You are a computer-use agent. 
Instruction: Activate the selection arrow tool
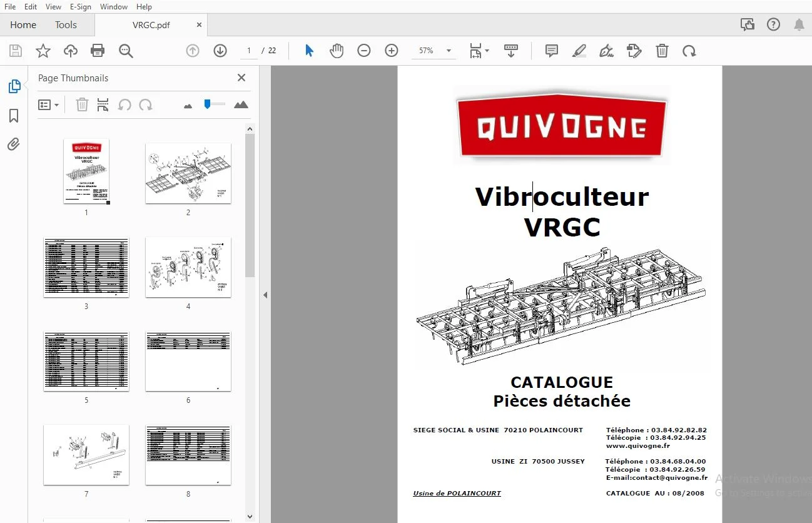[309, 51]
